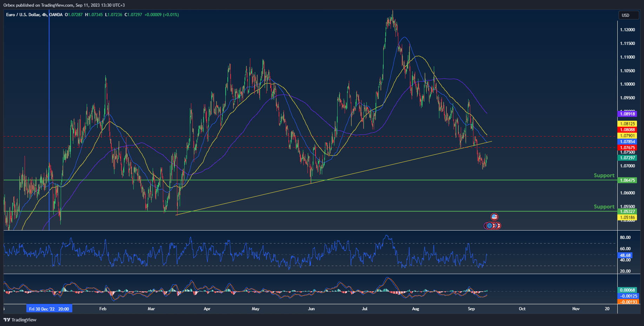The height and width of the screenshot is (326, 644).
Task: Click the red 1.07675 price level tag
Action: tap(627, 148)
